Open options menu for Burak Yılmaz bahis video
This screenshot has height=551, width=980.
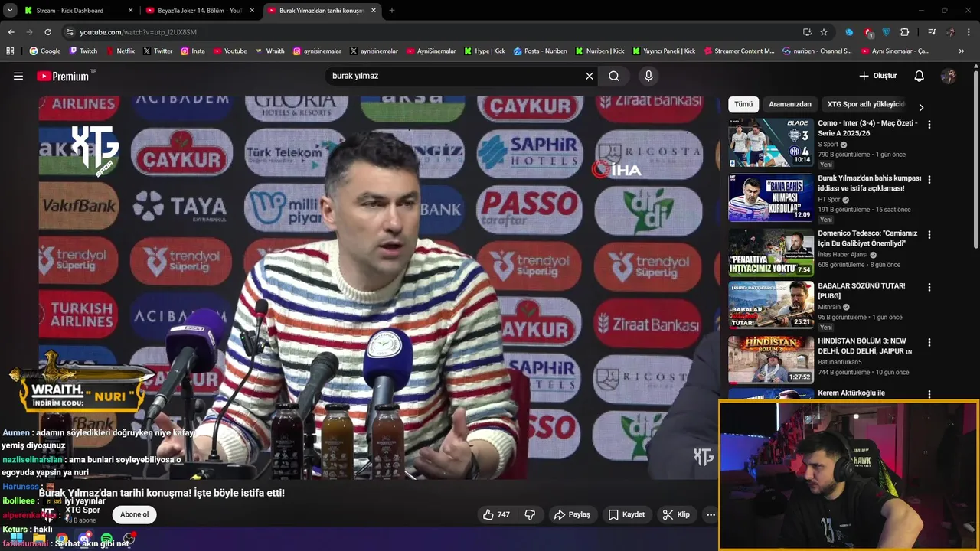pos(929,179)
